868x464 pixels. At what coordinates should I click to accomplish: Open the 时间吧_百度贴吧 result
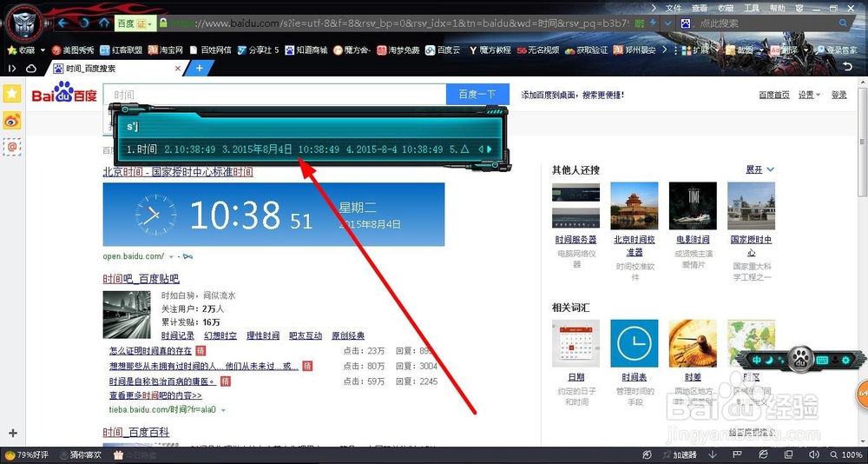point(141,279)
